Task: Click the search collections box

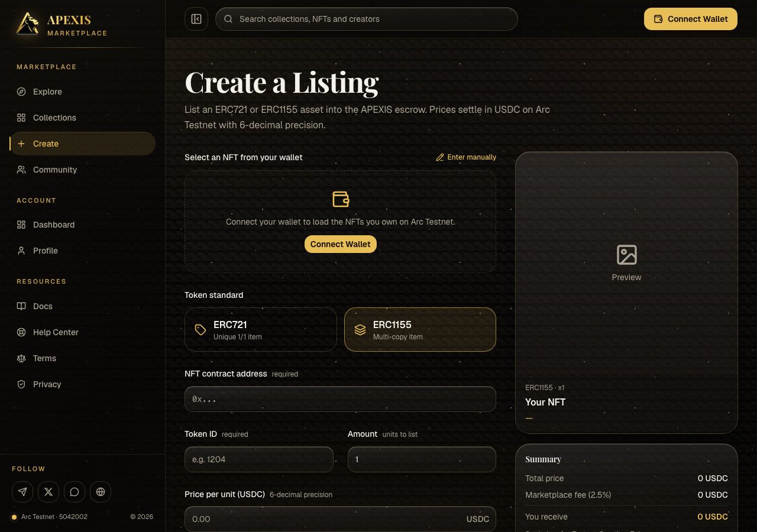Action: [x=367, y=19]
